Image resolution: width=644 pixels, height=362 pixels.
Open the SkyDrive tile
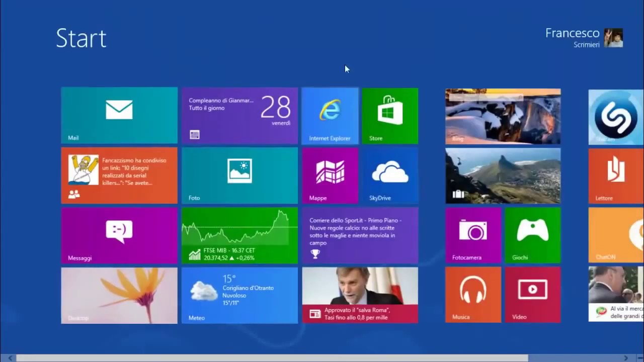pos(390,175)
